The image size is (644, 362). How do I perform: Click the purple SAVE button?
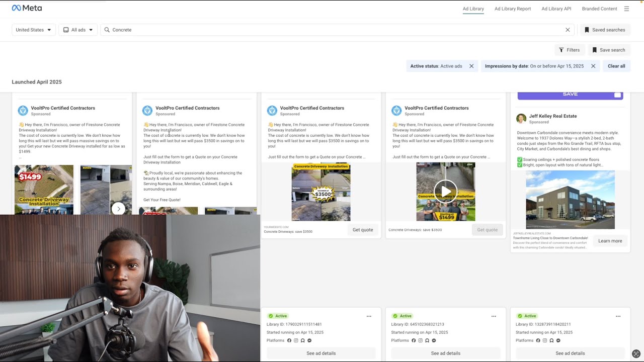570,95
